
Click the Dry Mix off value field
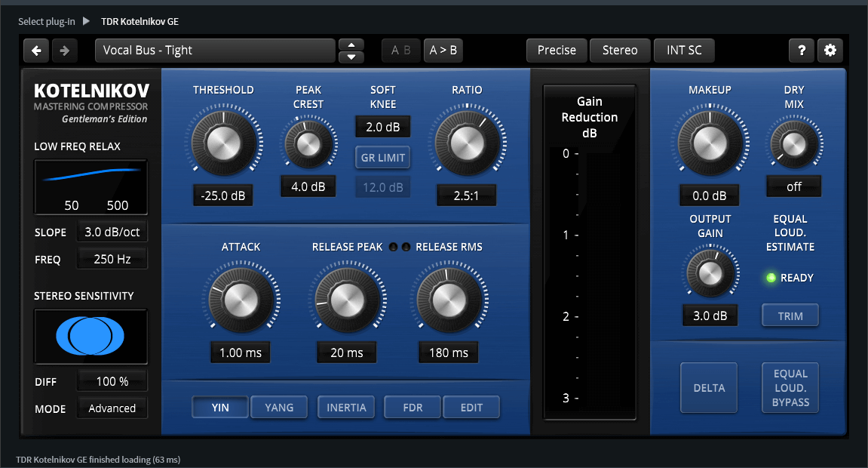point(794,186)
